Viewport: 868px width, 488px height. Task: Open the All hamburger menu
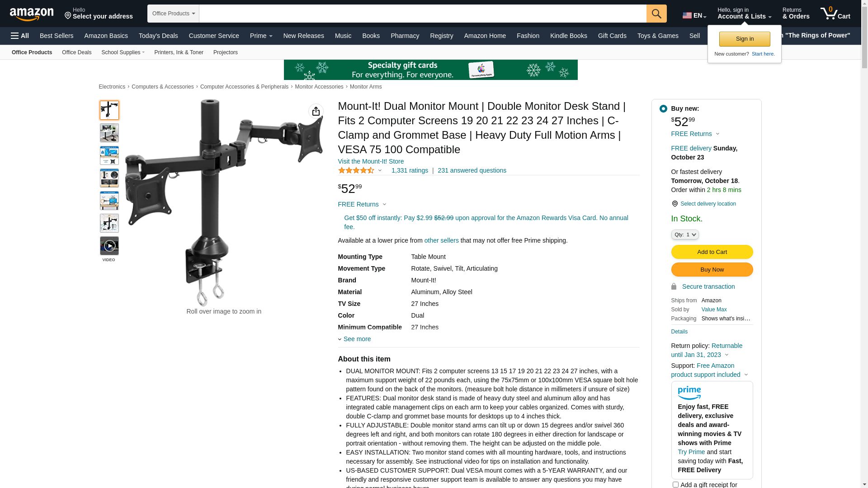[x=20, y=36]
